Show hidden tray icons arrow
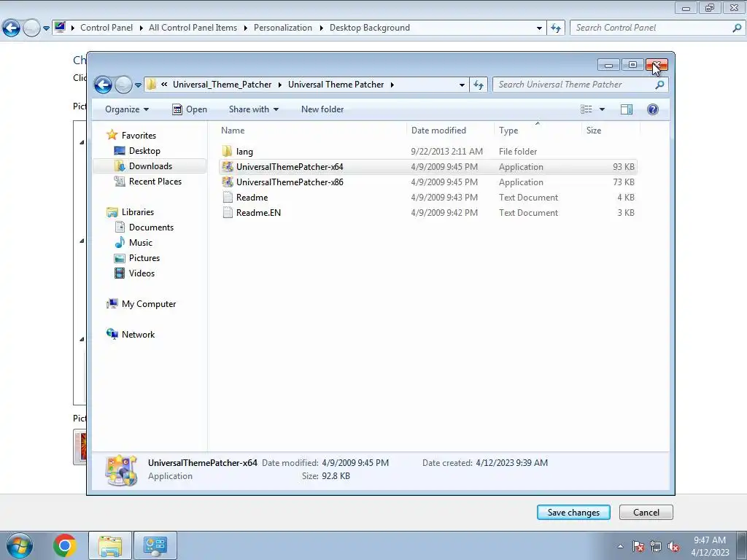This screenshot has height=560, width=747. pyautogui.click(x=620, y=546)
